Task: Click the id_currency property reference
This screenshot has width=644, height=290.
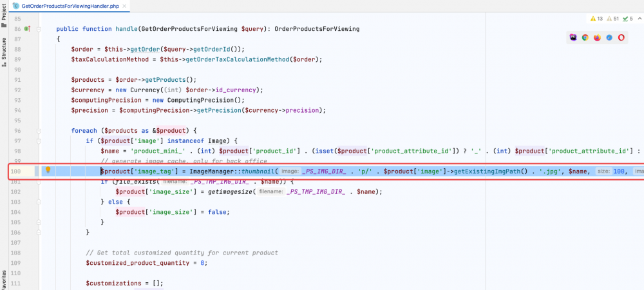Action: [235, 90]
